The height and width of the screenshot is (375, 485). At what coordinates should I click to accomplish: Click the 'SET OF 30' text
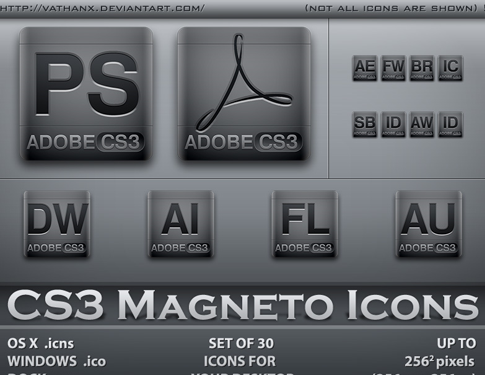[x=241, y=343]
